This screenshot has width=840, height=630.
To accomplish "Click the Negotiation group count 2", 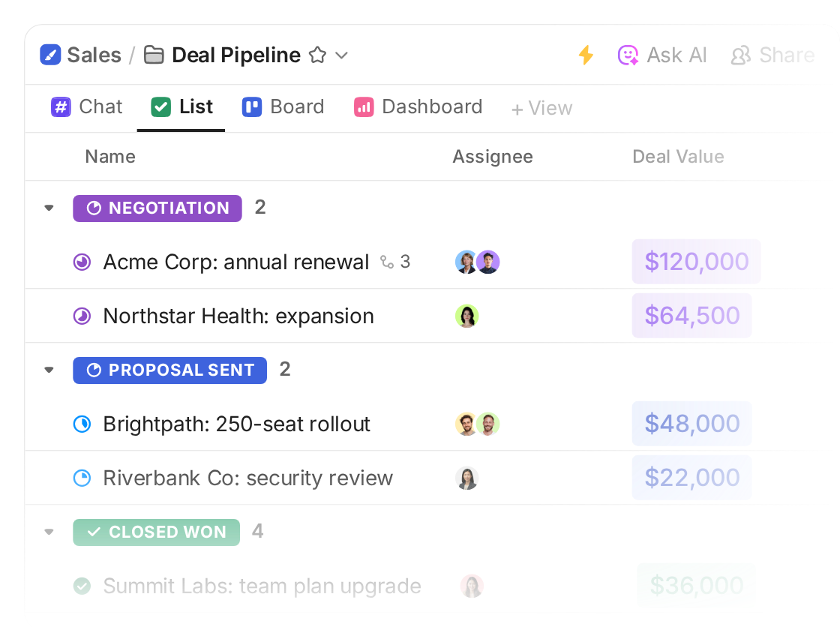I will pos(260,207).
